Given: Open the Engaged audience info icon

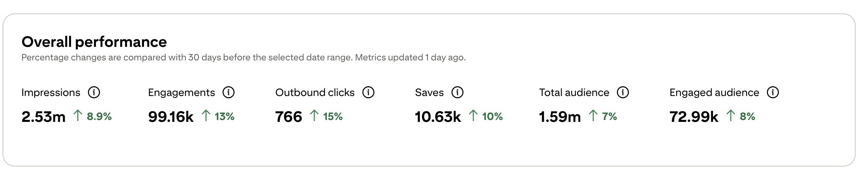Looking at the screenshot, I should (x=773, y=92).
